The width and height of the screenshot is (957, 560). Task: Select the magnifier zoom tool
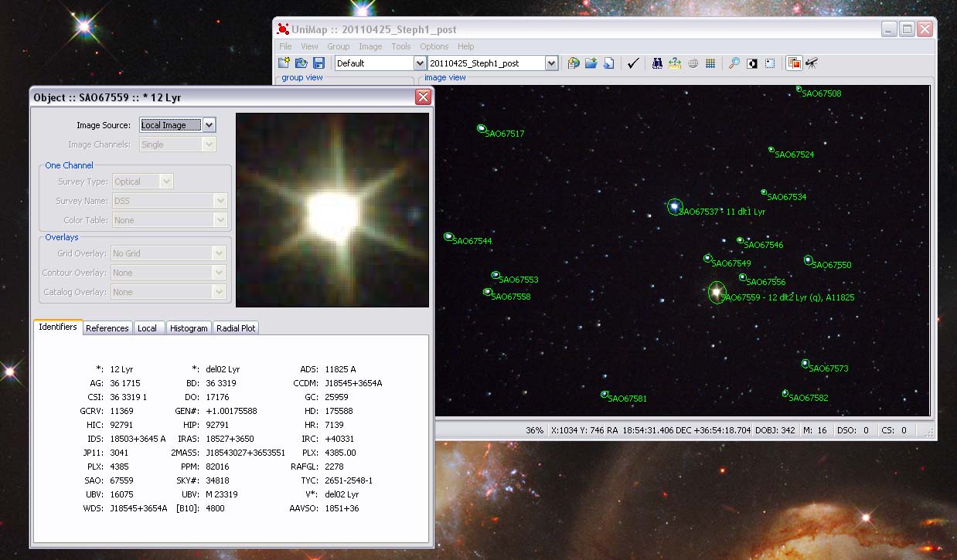[734, 63]
